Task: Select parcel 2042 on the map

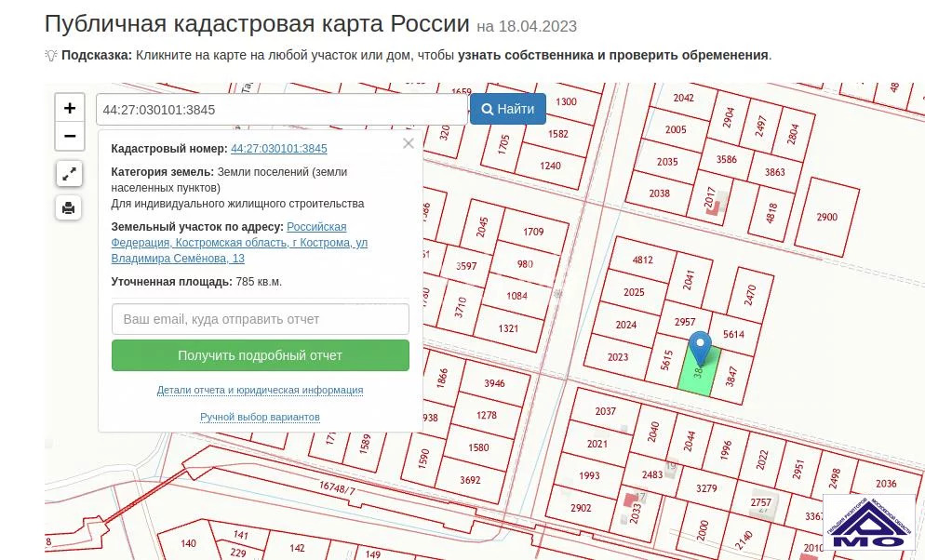Action: (683, 98)
